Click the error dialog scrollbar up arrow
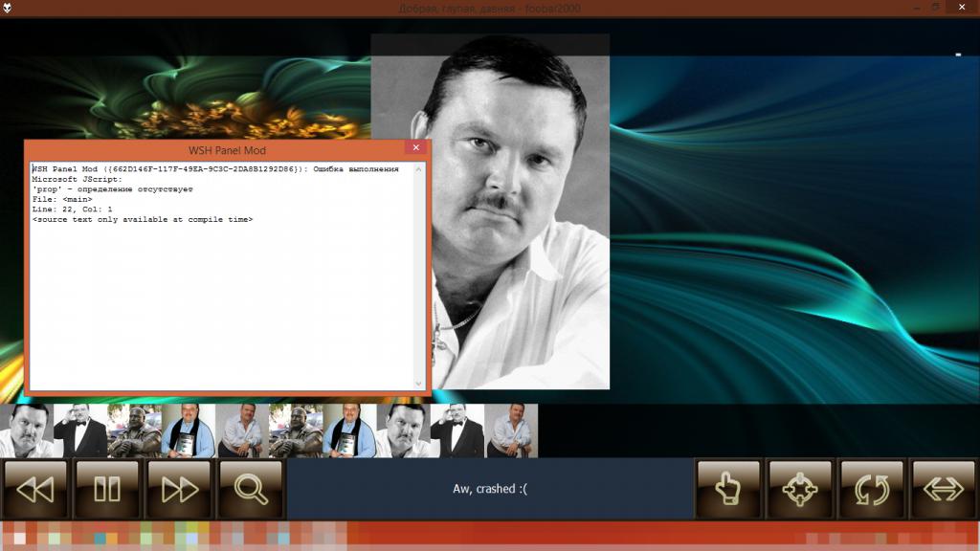Screen dimensions: 980x551 pyautogui.click(x=417, y=169)
